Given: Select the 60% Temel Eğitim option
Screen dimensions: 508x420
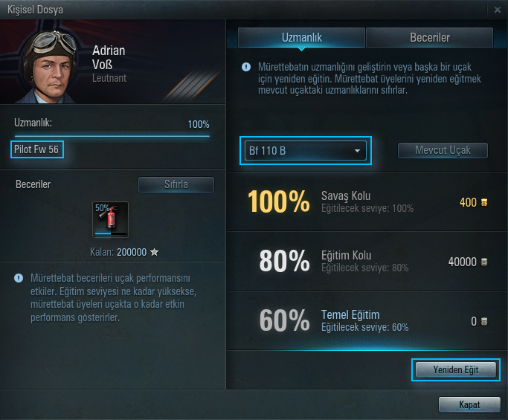Looking at the screenshot, I should pyautogui.click(x=367, y=320).
